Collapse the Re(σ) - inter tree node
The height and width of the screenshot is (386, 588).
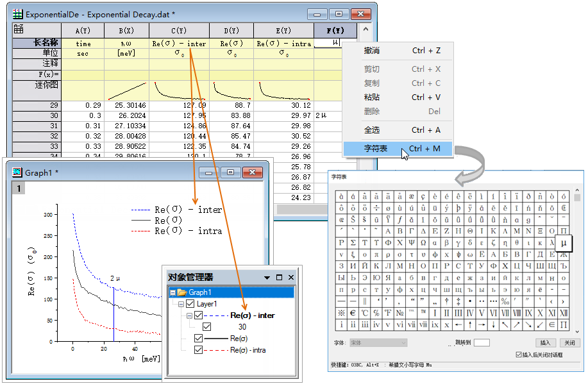click(190, 315)
